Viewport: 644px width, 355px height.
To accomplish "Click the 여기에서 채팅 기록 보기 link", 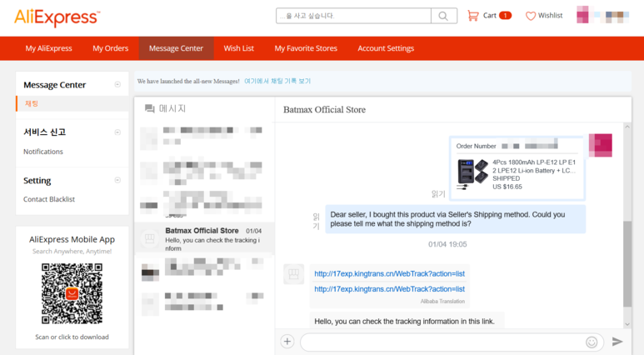I will pyautogui.click(x=277, y=82).
